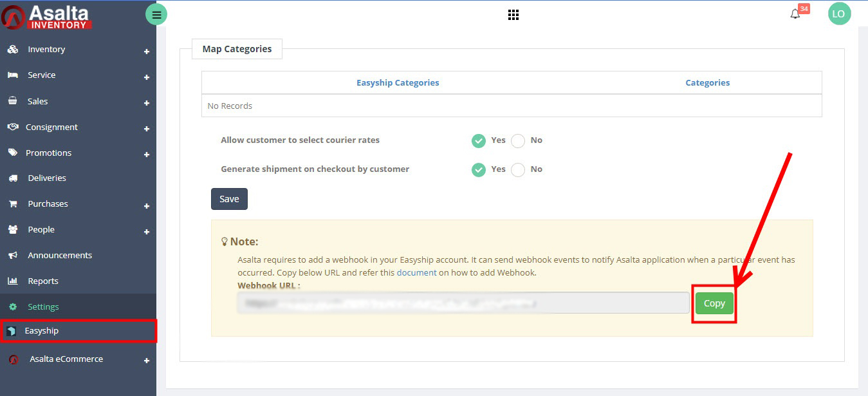This screenshot has height=396, width=868.
Task: Expand Inventory menu with plus sign
Action: 147,52
